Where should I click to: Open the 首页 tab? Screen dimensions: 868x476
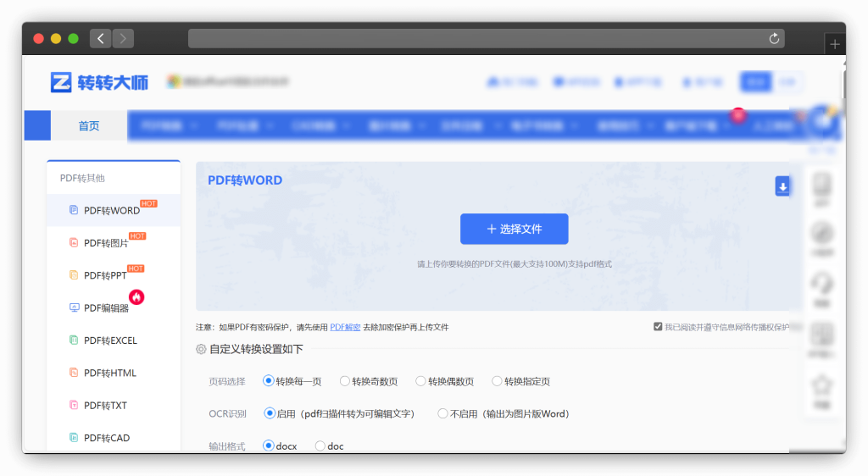pyautogui.click(x=88, y=126)
